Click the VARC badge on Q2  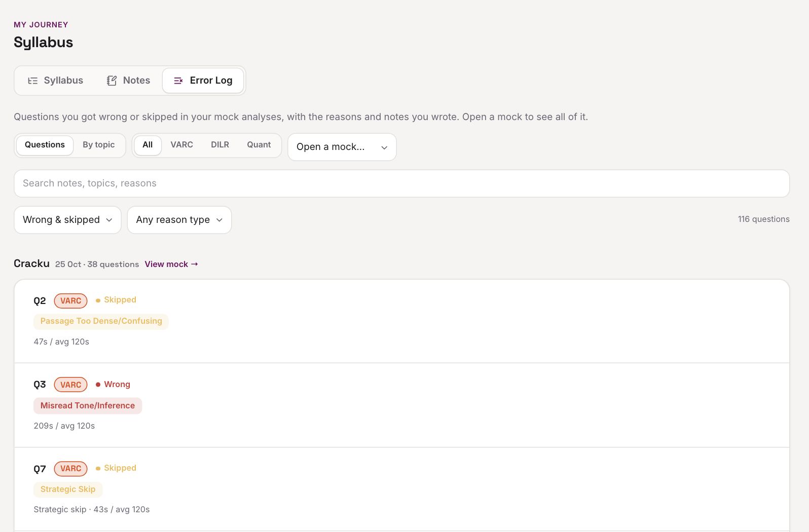tap(70, 301)
